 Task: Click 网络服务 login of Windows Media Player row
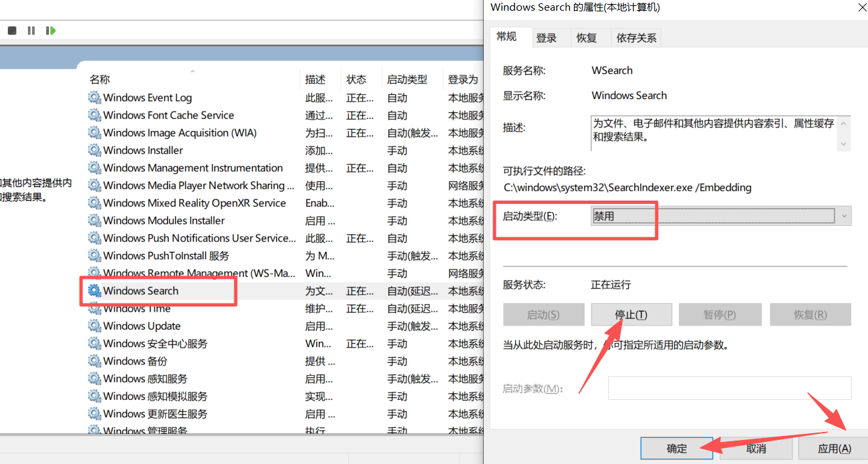pos(466,185)
